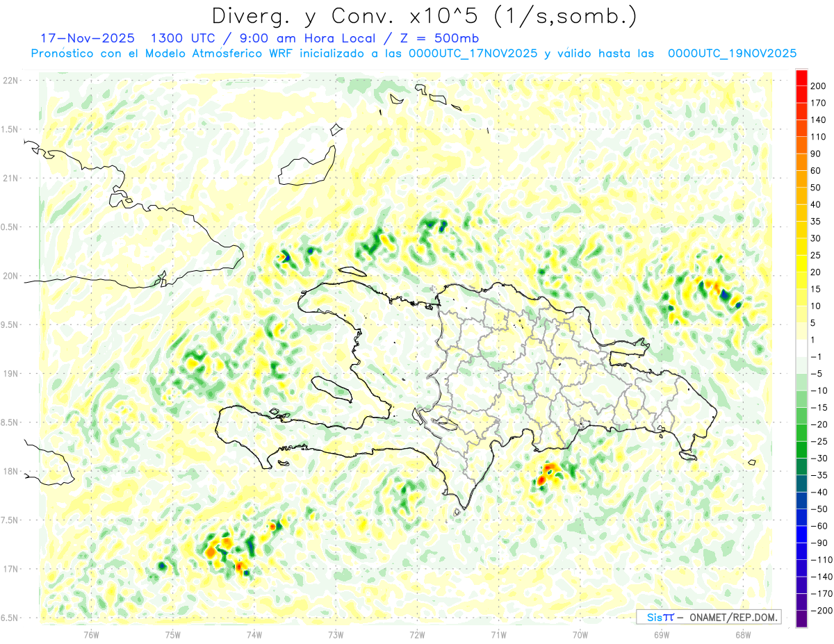Click the 'ONAMET/REP.DOM.' credit label

tap(733, 617)
